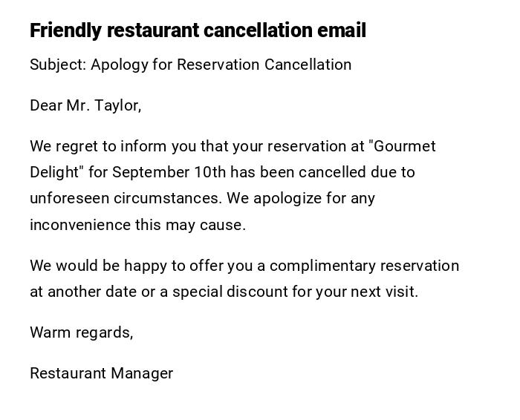Click the phrase "unforeseen circumstances"
The image size is (520, 420).
(125, 198)
